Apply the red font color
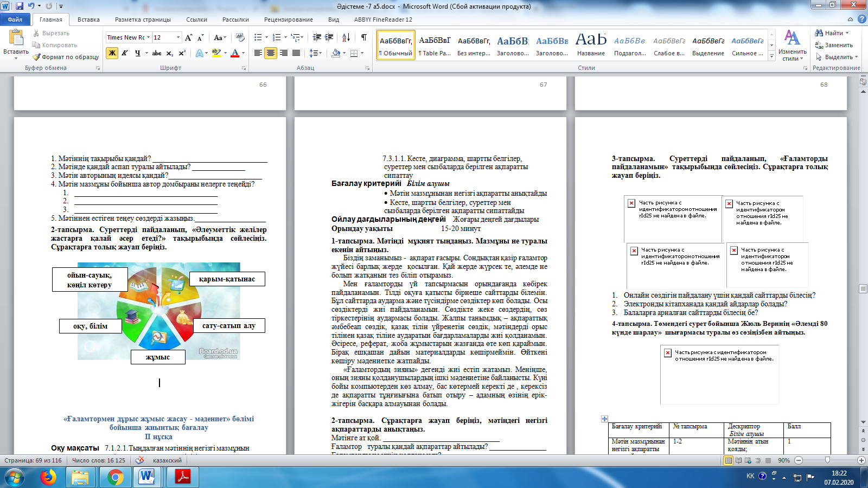The width and height of the screenshot is (868, 488). (x=235, y=53)
